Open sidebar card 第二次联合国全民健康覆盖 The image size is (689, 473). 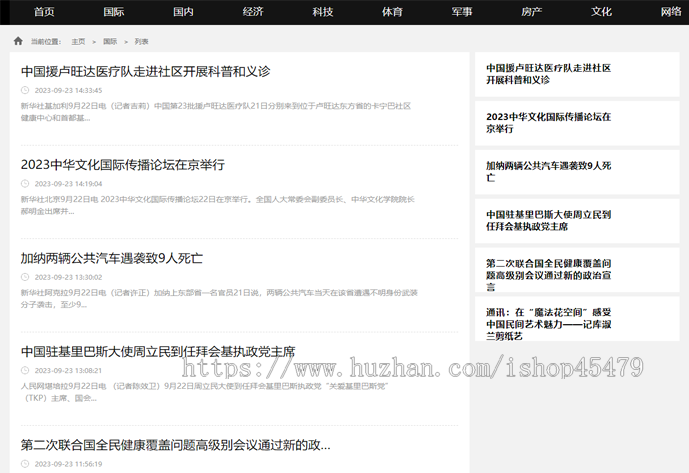(577, 269)
